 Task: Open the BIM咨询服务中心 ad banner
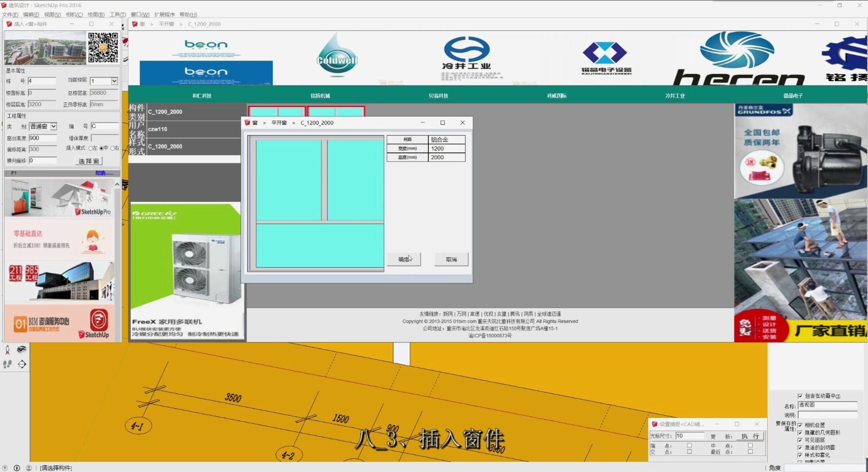tap(59, 323)
